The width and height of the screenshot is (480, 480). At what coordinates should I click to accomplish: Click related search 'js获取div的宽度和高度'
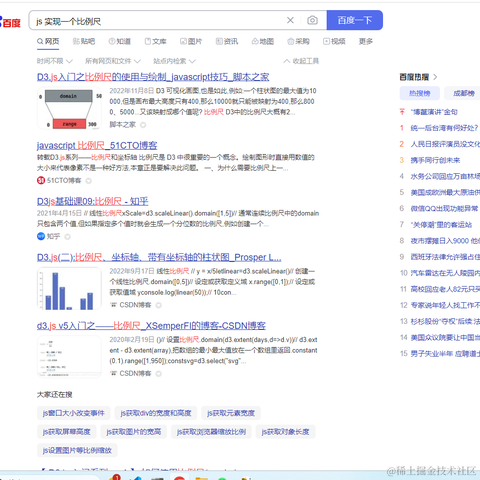tap(156, 413)
